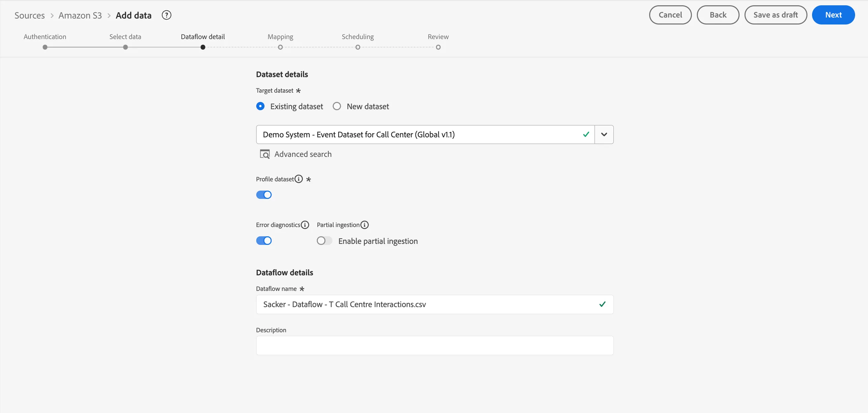Click the help question mark icon
The height and width of the screenshot is (413, 868).
click(x=167, y=15)
